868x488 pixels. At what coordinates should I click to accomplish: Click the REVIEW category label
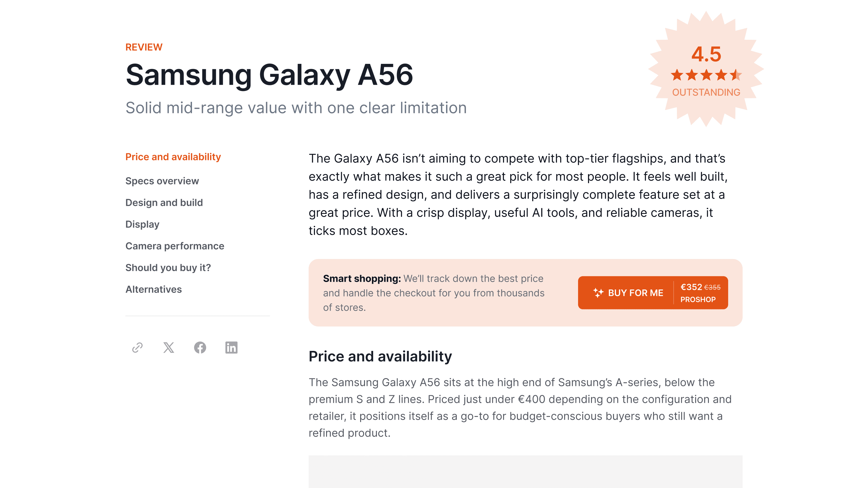143,47
